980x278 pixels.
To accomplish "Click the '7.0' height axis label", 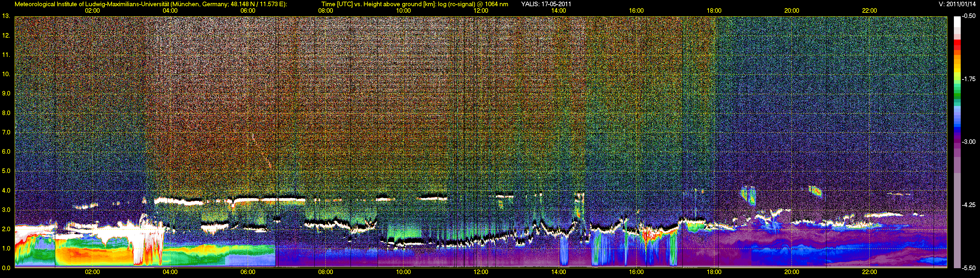I will pos(6,132).
